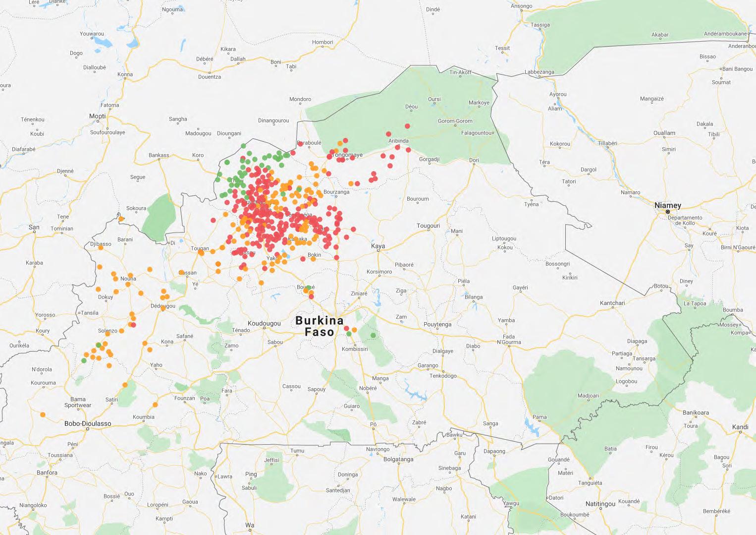Click the Dapaong town label
The height and width of the screenshot is (535, 756).
[494, 451]
